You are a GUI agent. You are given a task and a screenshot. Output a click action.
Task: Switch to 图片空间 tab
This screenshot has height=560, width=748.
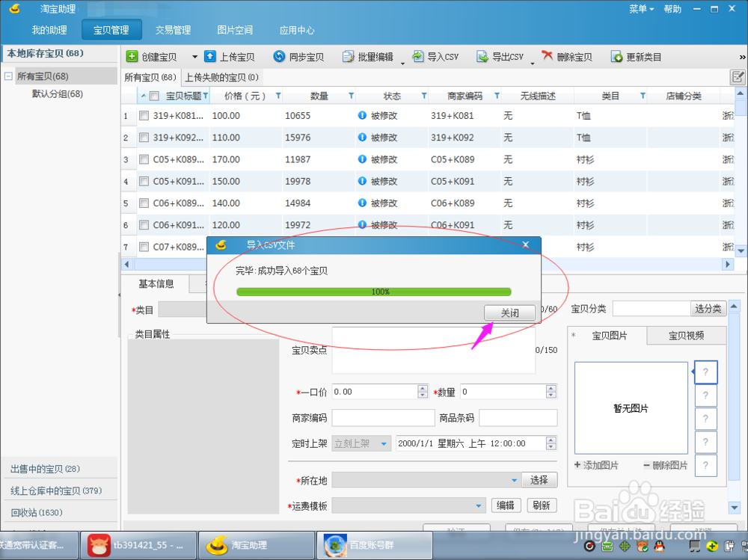tap(235, 30)
